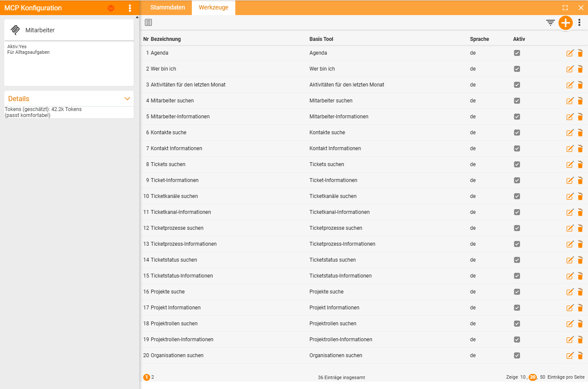Toggle Aktiv checkbox for Mitarbeiter suchen

click(517, 101)
